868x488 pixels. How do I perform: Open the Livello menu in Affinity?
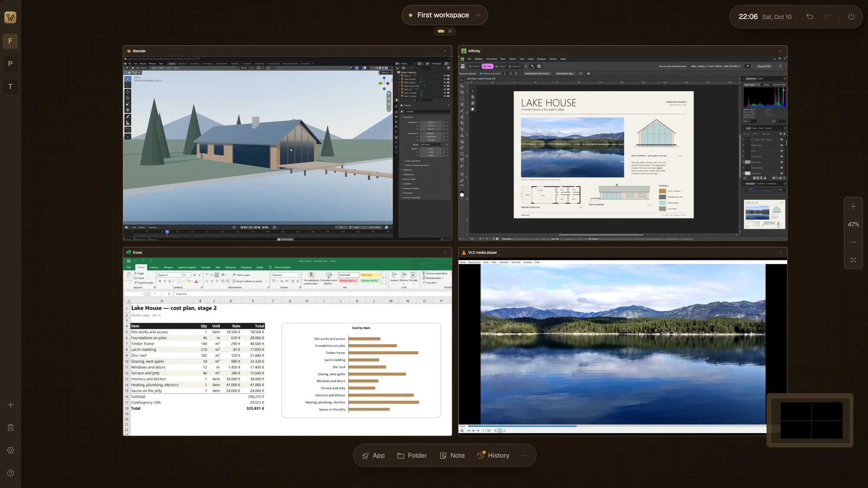530,59
